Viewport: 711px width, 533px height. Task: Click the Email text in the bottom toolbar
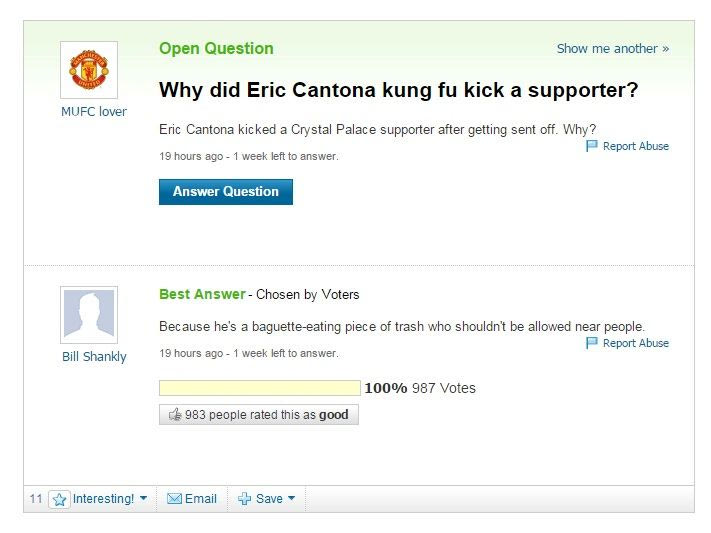point(201,499)
